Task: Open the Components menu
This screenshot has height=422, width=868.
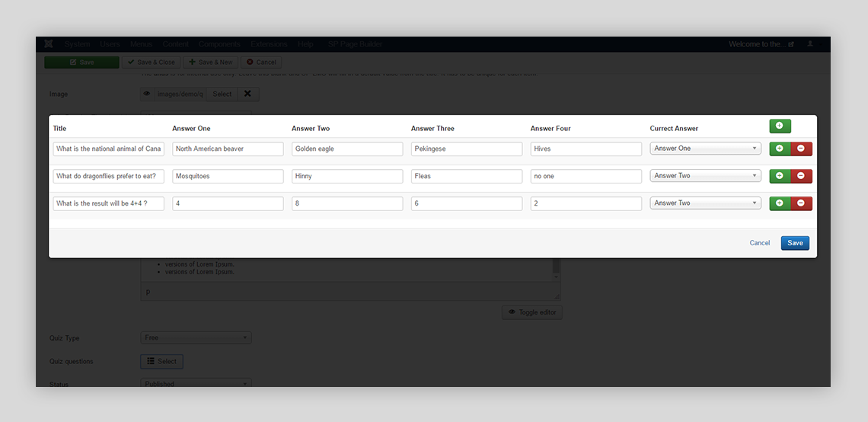Action: pos(219,44)
